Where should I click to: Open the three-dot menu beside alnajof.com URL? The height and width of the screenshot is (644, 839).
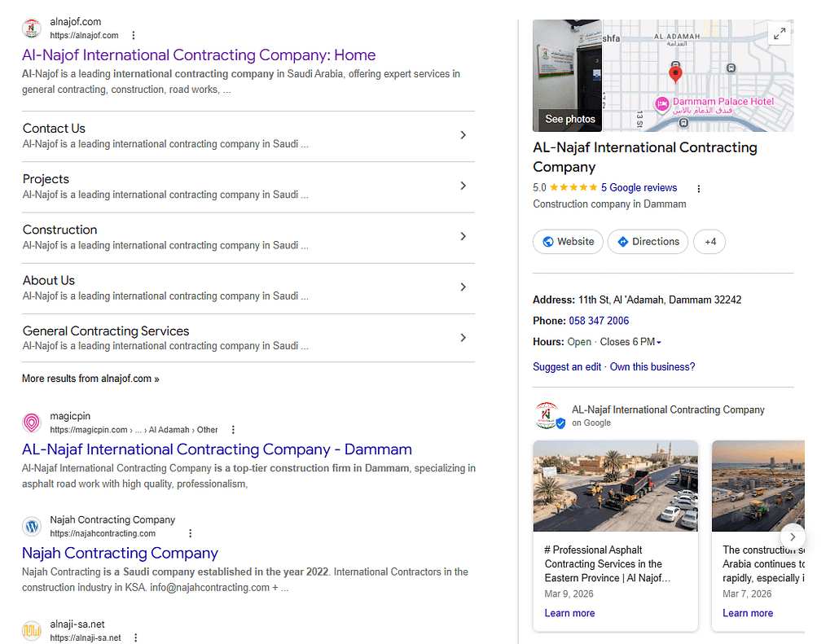(134, 35)
